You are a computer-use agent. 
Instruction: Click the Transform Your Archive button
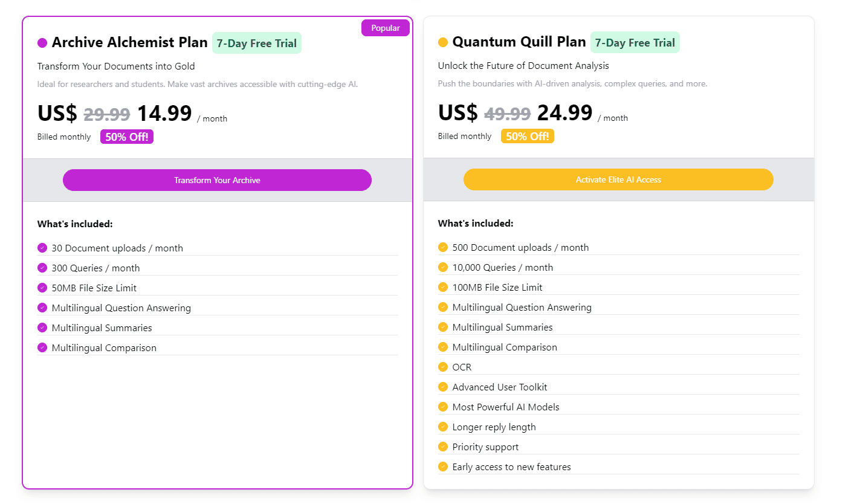click(x=217, y=179)
